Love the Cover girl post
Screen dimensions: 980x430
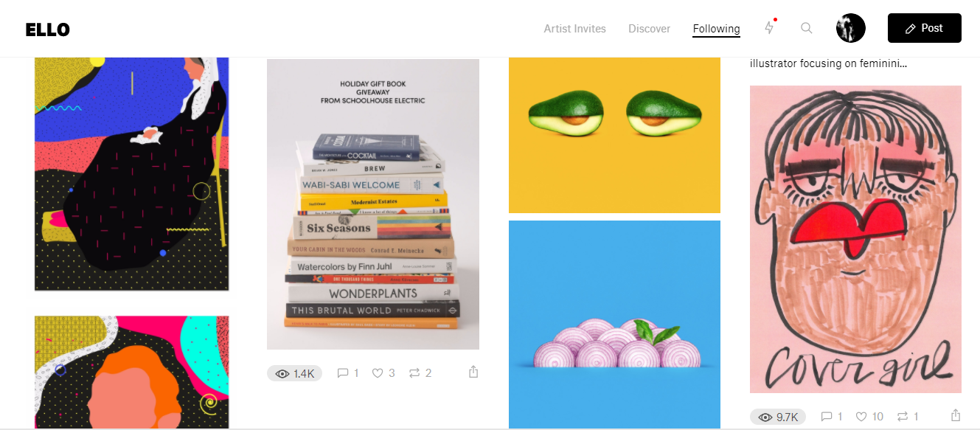click(x=869, y=417)
